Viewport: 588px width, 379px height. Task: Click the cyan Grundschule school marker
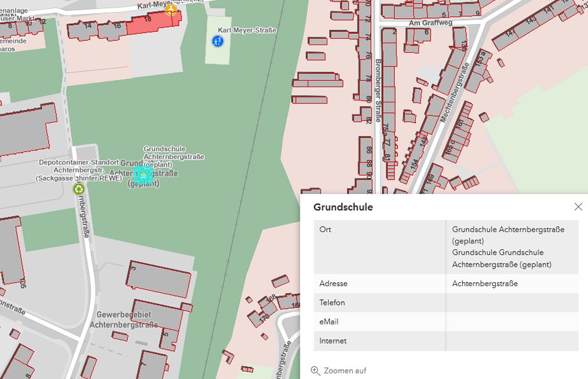click(x=144, y=174)
